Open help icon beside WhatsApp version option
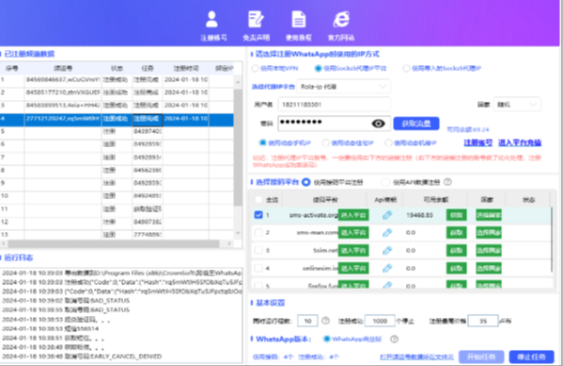Screen dimensions: 563x366 pyautogui.click(x=394, y=339)
